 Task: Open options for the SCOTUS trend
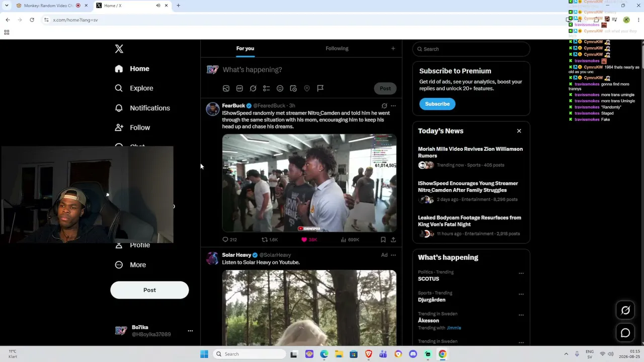[x=521, y=274]
